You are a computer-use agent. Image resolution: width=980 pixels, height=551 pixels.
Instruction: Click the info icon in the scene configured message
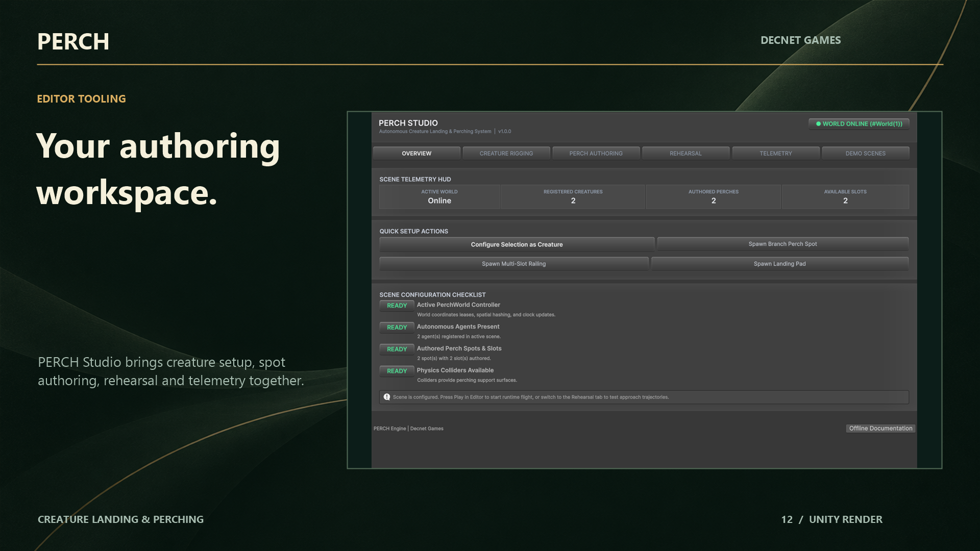pos(387,397)
